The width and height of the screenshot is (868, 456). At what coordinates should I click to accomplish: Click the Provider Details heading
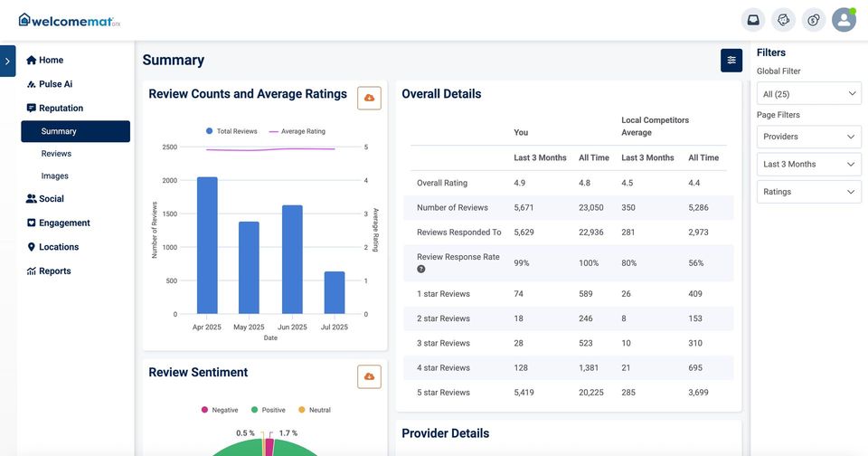[x=446, y=433]
